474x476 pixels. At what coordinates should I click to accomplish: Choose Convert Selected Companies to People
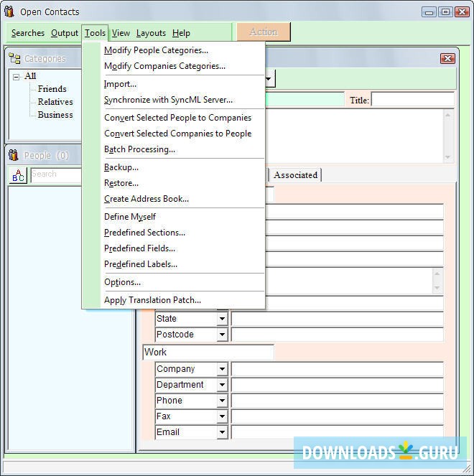coord(182,134)
